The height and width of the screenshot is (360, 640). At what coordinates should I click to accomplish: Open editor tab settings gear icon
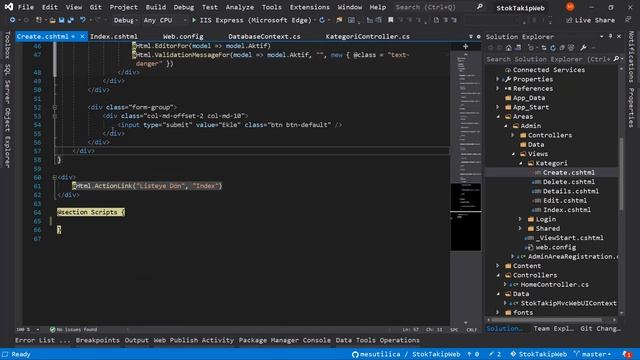coord(479,37)
